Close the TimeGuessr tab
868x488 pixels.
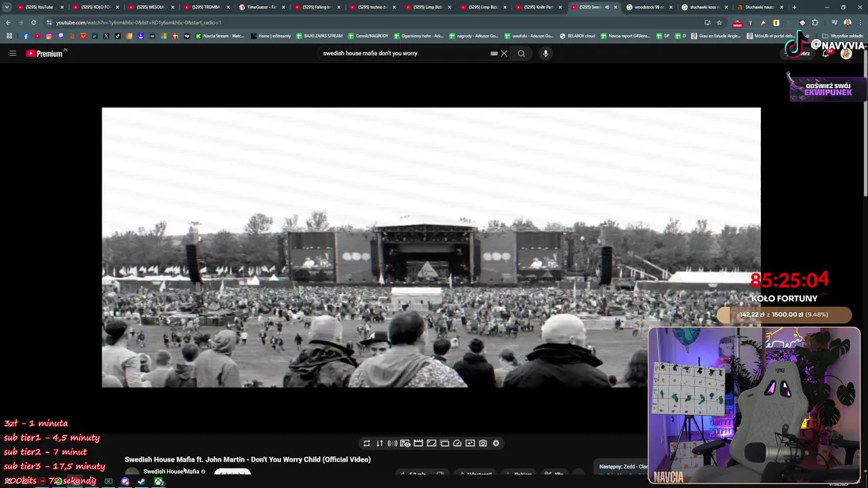click(x=283, y=7)
